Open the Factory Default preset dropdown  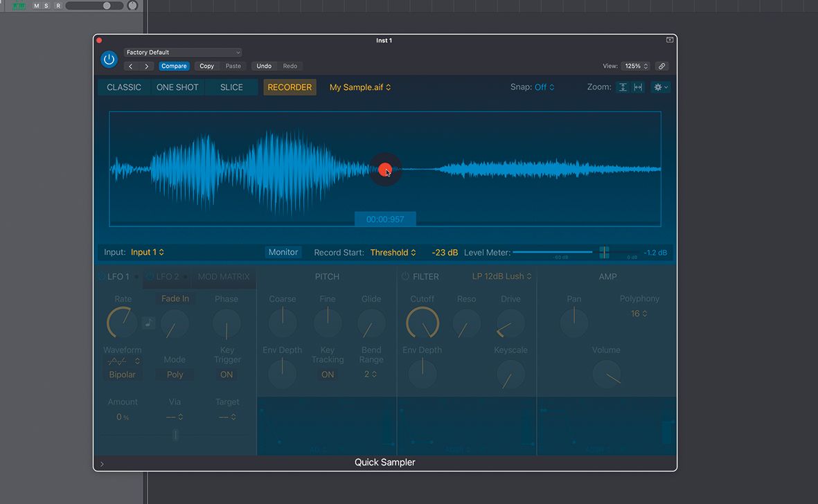point(183,53)
